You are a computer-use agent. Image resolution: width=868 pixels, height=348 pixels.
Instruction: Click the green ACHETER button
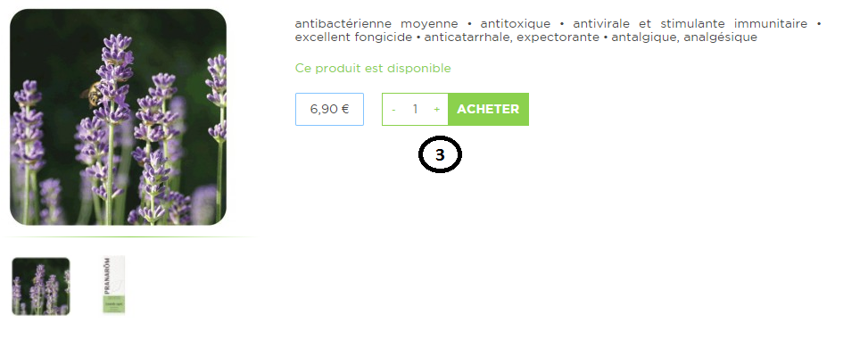[488, 109]
